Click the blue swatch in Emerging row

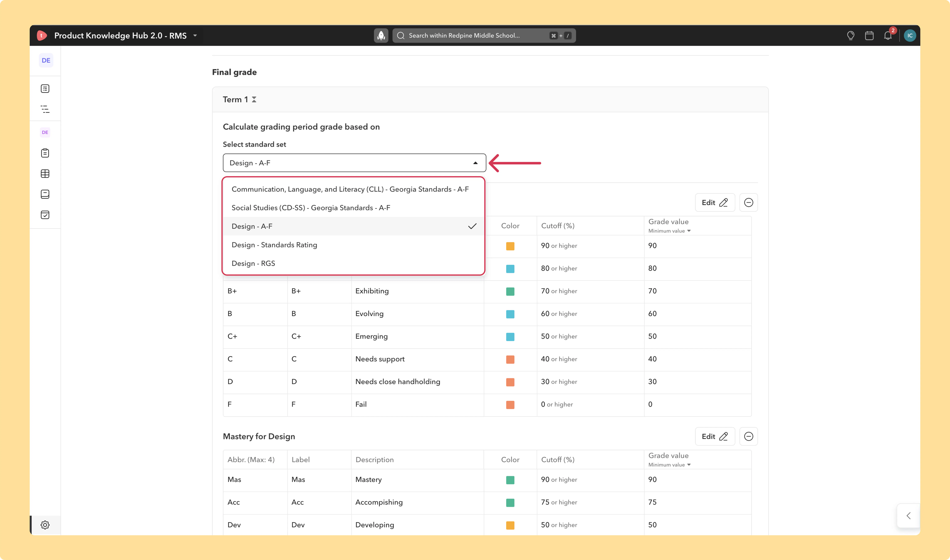pyautogui.click(x=510, y=337)
